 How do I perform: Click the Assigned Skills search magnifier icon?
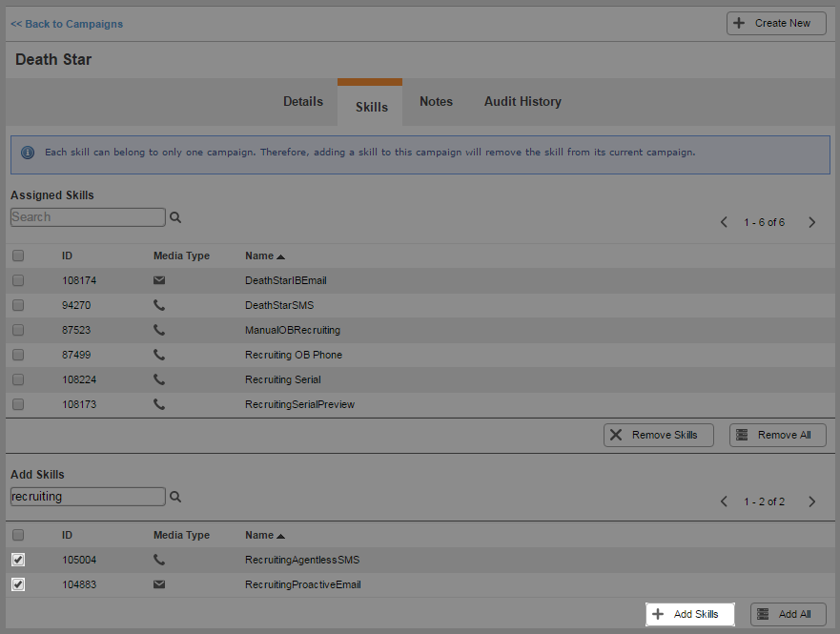tap(175, 217)
